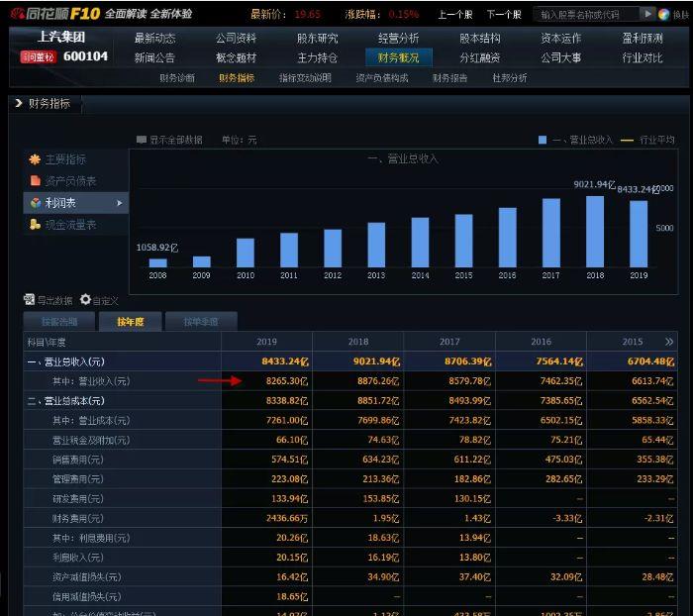This screenshot has width=693, height=616.
Task: Select the 营业总收入 table row label
Action: pyautogui.click(x=66, y=361)
